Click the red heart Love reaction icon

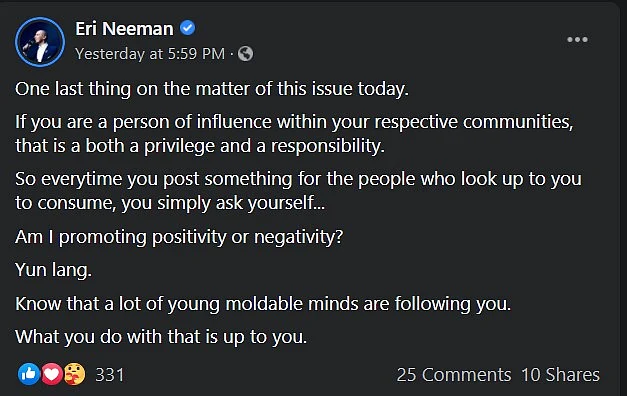52,374
